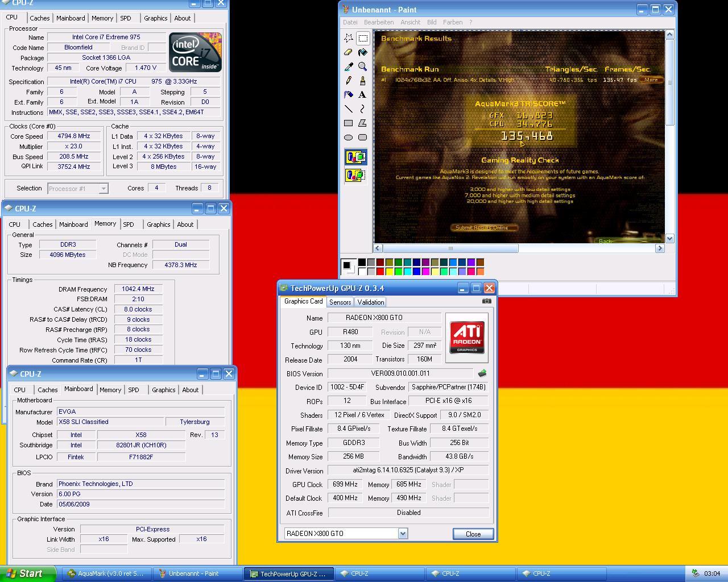Switch to Unbenannt - Paint taskbar button
This screenshot has width=728, height=582.
pos(197,573)
